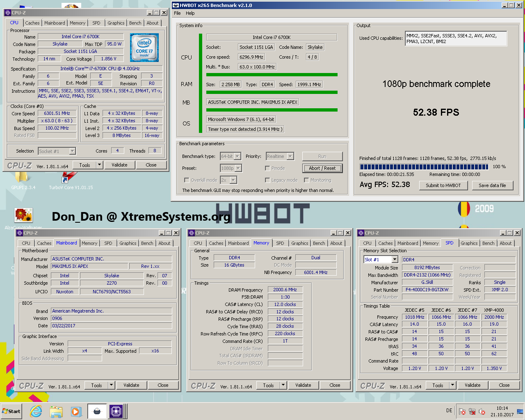Open the Help menu in HWBOT benchmark
Viewport: 525px width, 420px height.
[190, 13]
